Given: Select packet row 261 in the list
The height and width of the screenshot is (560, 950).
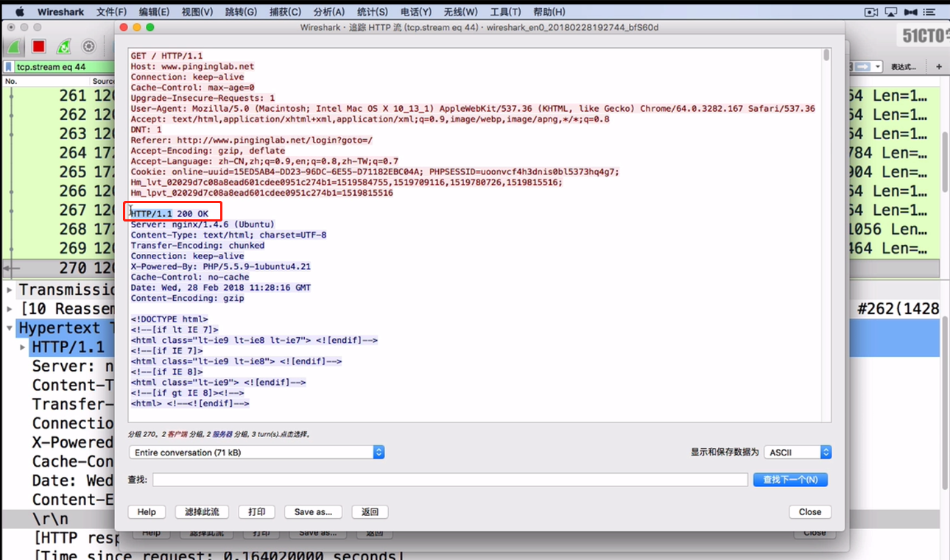Looking at the screenshot, I should click(x=59, y=96).
